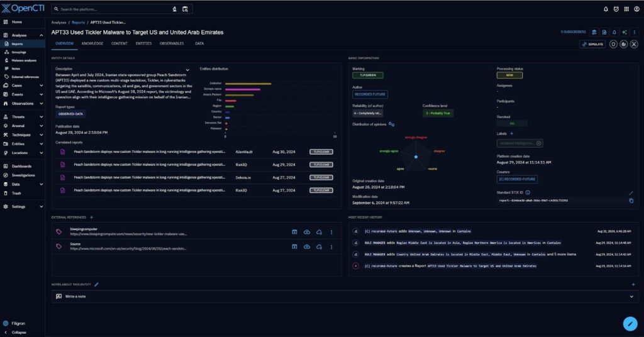Viewport: 644px width, 337px height.
Task: Click the shield icon beside Simulate
Action: point(613,44)
